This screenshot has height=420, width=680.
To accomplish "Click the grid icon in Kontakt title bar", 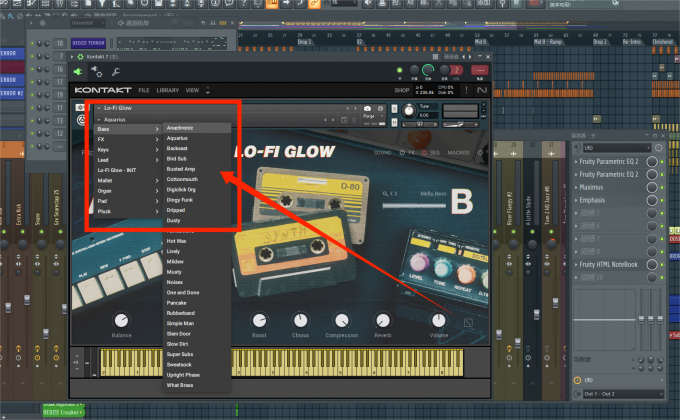I will [435, 57].
